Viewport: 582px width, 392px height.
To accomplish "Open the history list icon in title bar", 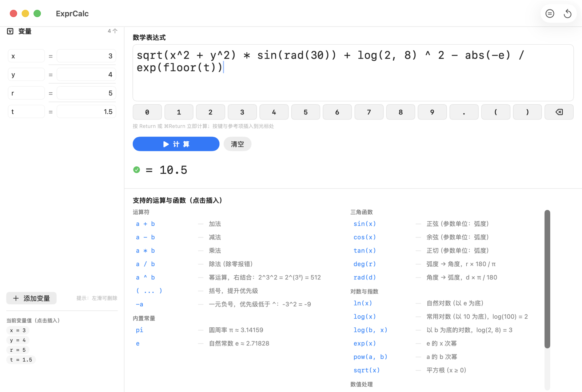I will pyautogui.click(x=550, y=14).
